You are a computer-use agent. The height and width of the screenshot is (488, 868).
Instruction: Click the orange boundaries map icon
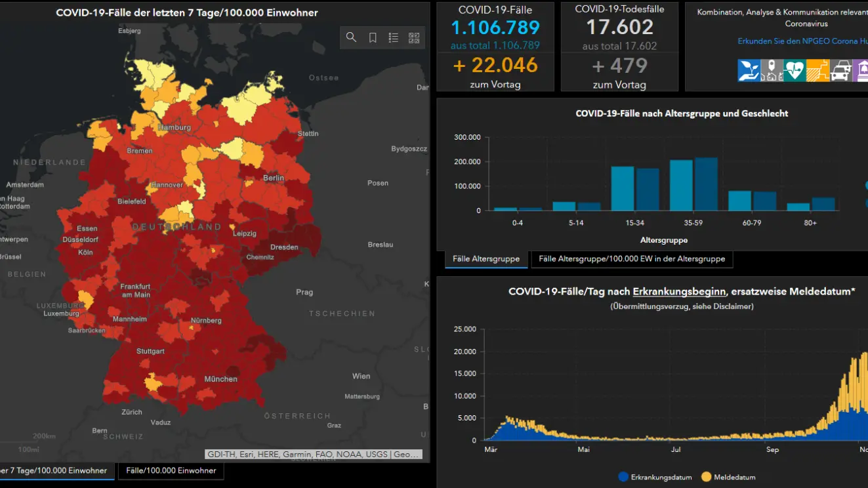pos(817,70)
